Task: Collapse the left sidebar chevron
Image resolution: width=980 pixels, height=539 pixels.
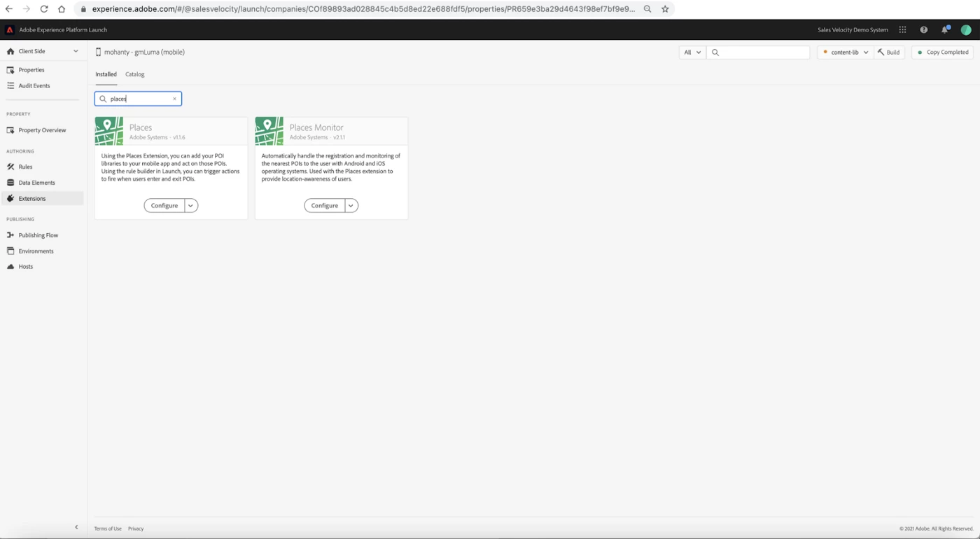Action: [x=76, y=527]
